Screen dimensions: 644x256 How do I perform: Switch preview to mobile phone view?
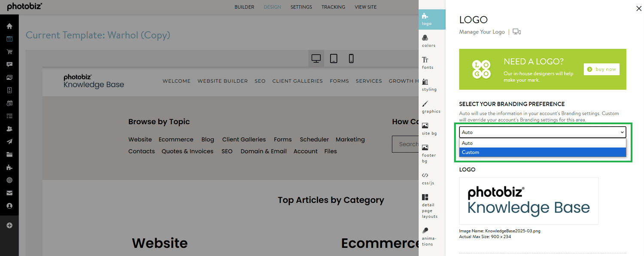(x=351, y=58)
